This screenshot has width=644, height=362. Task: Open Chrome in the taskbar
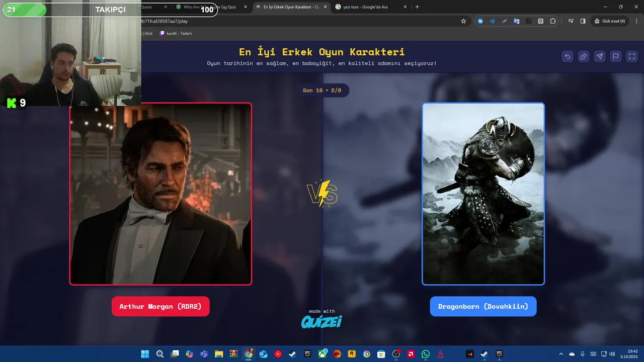click(x=249, y=354)
